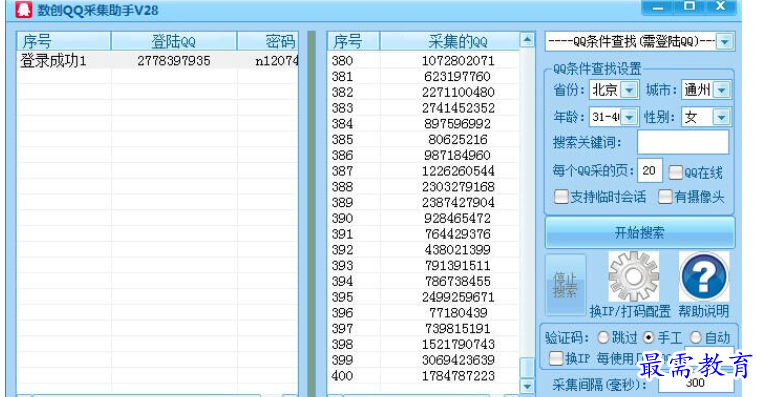Select row 383 QQ 2741452352
Image resolution: width=761 pixels, height=397 pixels.
tap(423, 108)
